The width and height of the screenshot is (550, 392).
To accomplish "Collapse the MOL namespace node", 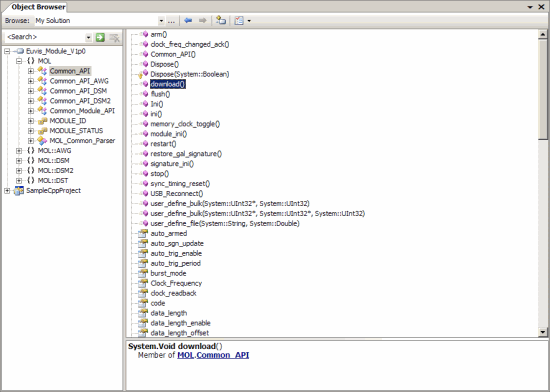I will coord(19,61).
